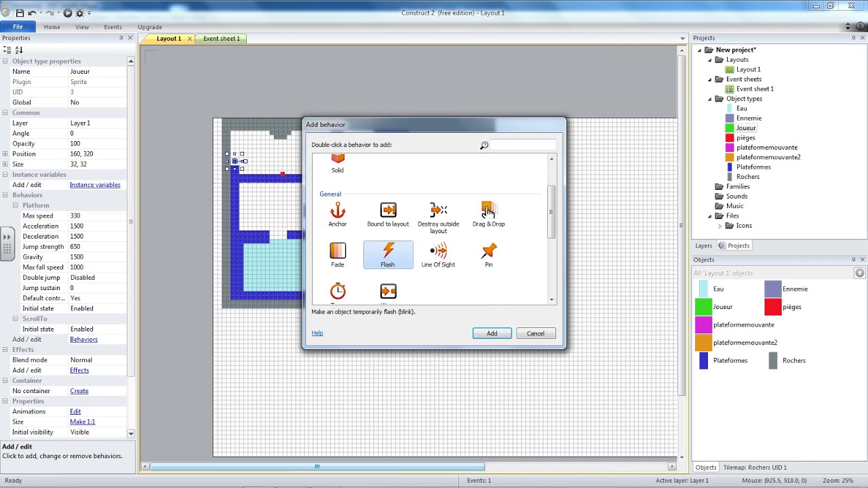Select plateformemouvante2 in Projects tree
This screenshot has width=868, height=488.
pyautogui.click(x=768, y=157)
